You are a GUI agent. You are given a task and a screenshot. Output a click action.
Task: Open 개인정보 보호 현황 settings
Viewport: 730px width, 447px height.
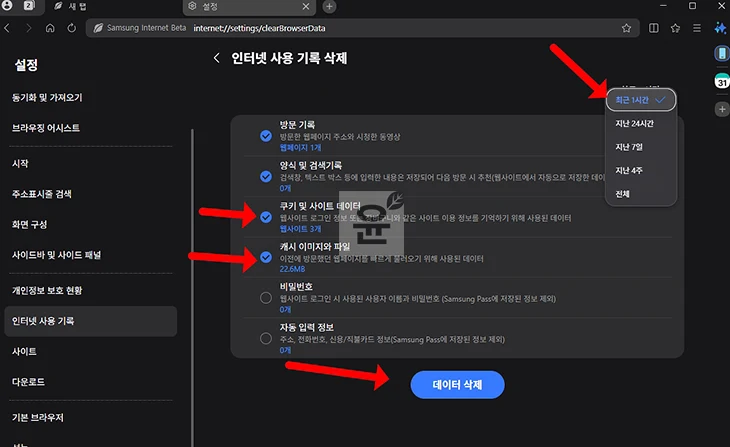tap(47, 291)
